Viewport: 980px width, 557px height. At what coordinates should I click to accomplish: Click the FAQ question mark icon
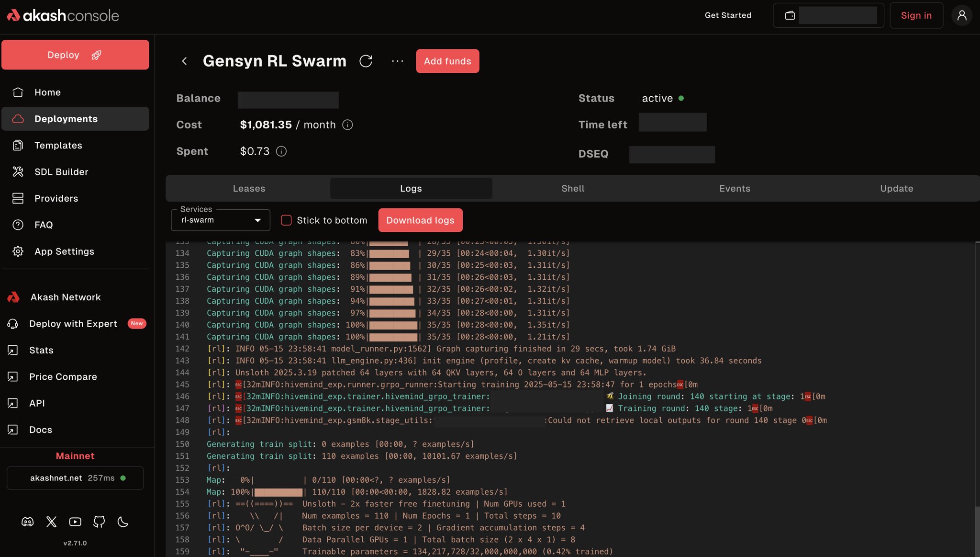coord(18,225)
